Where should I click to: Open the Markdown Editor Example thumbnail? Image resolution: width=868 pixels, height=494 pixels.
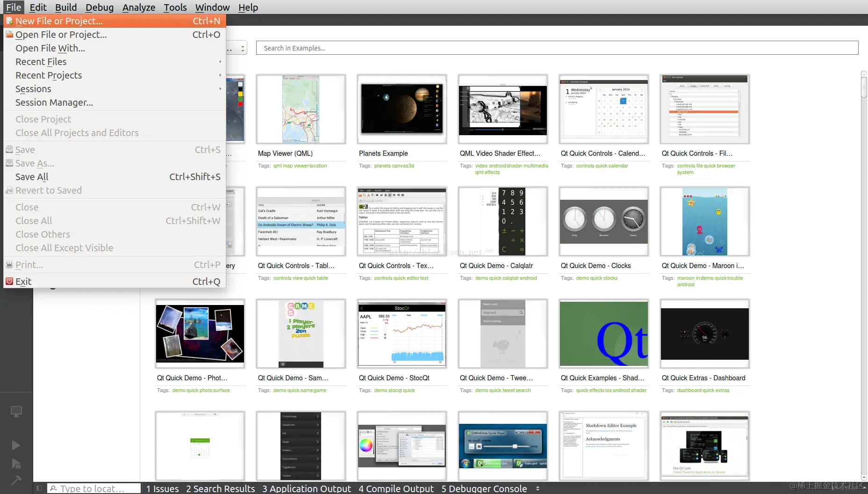coord(604,446)
